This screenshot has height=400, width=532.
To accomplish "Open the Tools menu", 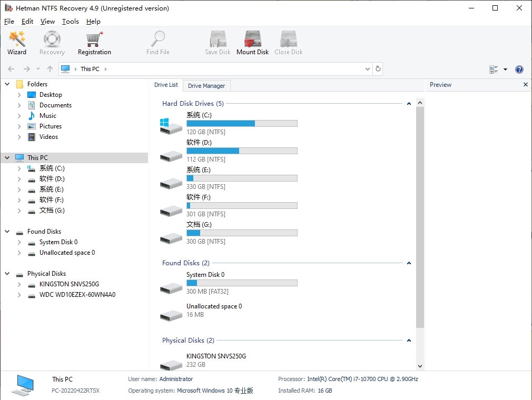I will (x=70, y=22).
